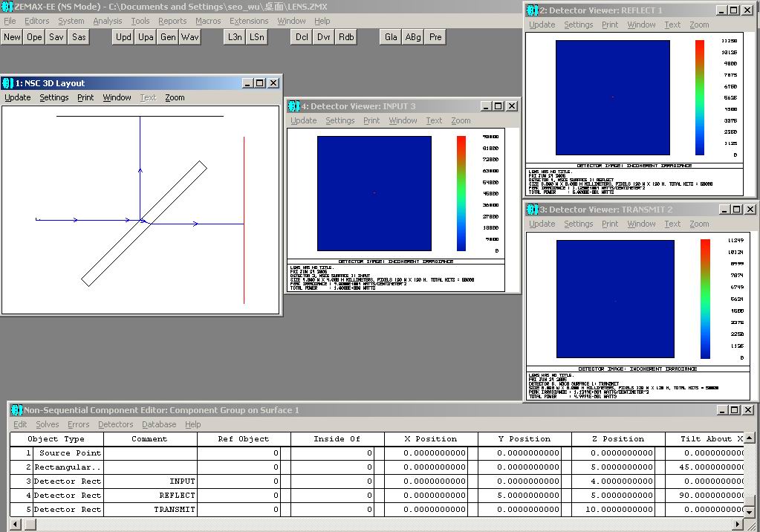
Task: Click Update in Detector Viewer INPUT 3
Action: click(x=303, y=120)
